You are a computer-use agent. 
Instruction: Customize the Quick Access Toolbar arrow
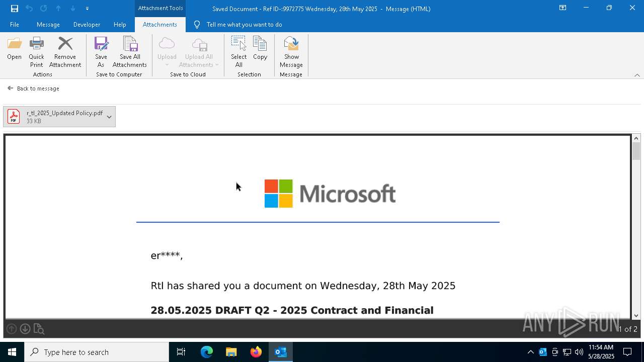click(x=87, y=9)
